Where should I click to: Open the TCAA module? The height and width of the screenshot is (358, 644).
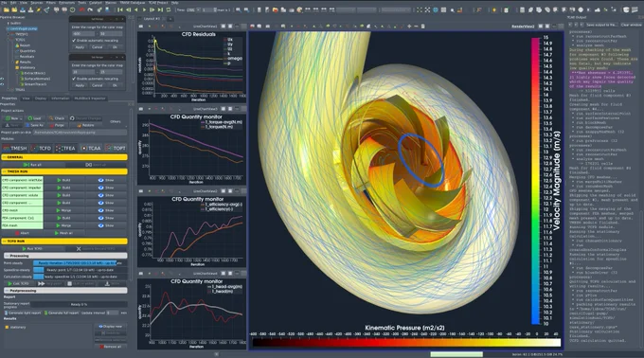(91, 148)
